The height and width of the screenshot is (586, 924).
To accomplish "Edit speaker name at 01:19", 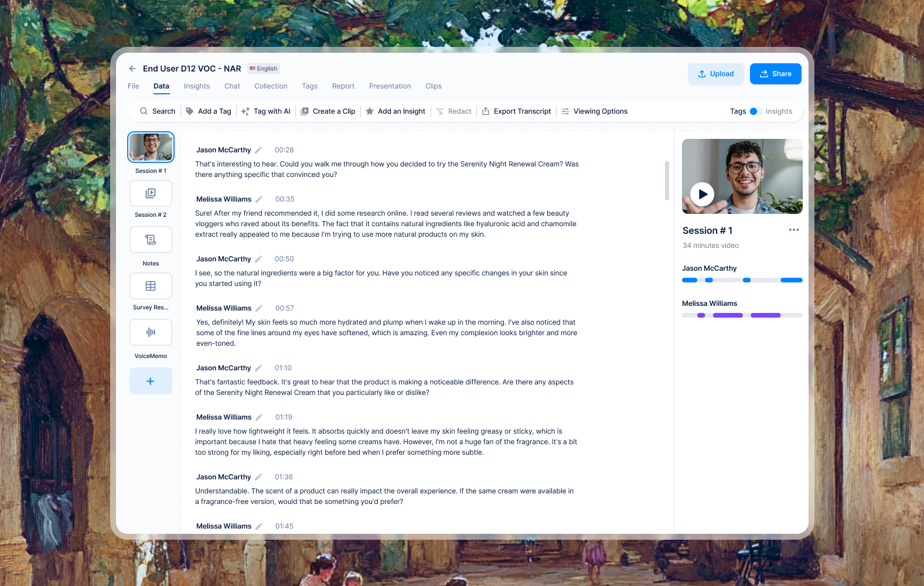I will pos(259,417).
